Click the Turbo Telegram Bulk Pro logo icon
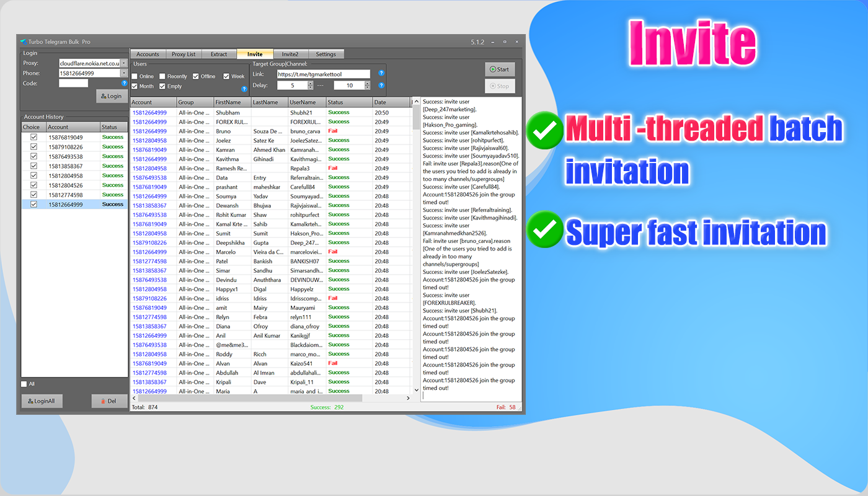Screen dimensions: 868x496 pos(23,42)
